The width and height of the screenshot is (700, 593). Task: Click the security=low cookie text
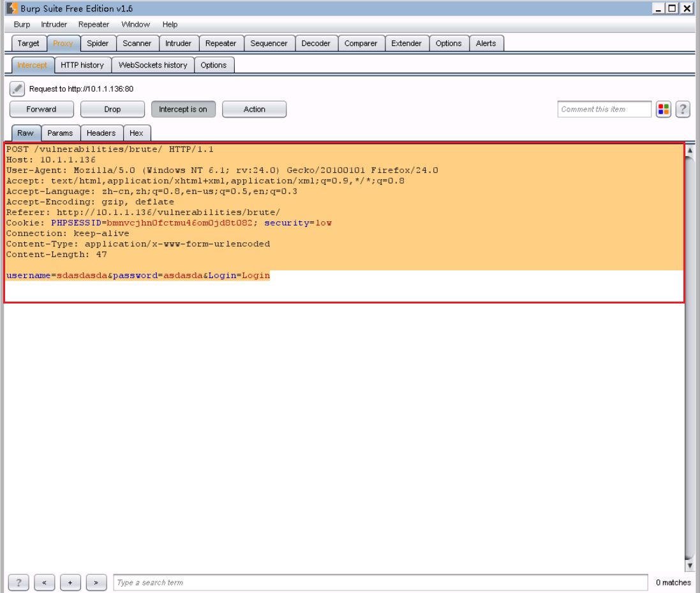[x=298, y=223]
